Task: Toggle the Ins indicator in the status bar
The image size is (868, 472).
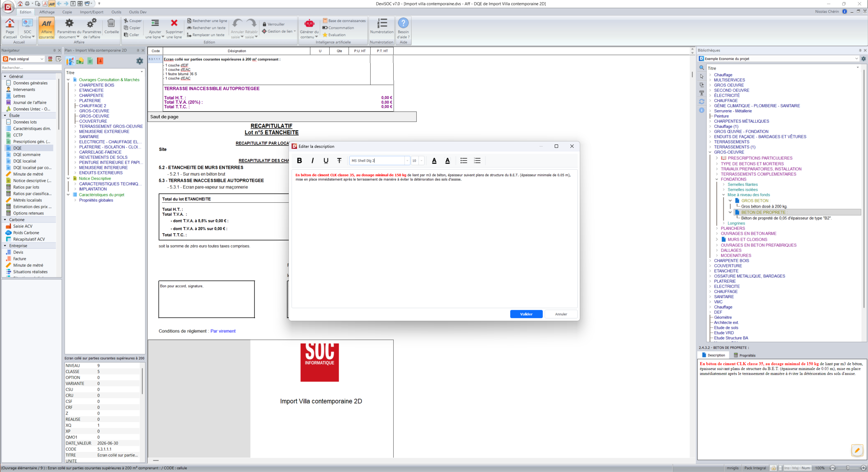Action: pyautogui.click(x=787, y=468)
